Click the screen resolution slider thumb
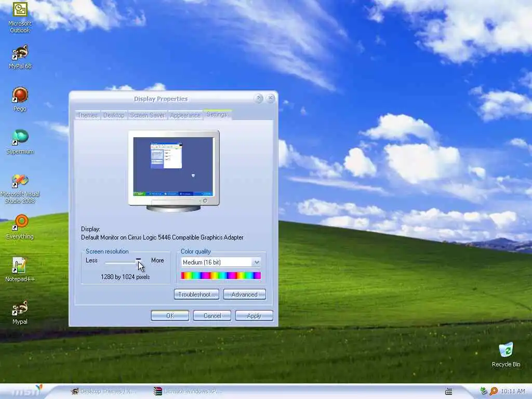This screenshot has width=532, height=399. click(x=138, y=262)
